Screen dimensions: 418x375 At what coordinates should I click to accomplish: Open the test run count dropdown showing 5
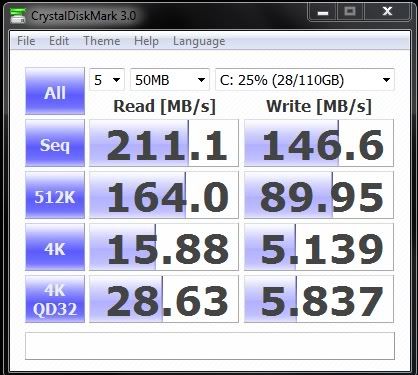[x=107, y=80]
